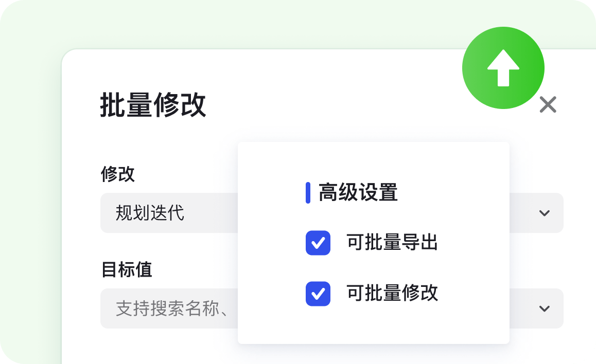The width and height of the screenshot is (596, 364).
Task: Click the 高级设置 section heading
Action: coord(358,193)
